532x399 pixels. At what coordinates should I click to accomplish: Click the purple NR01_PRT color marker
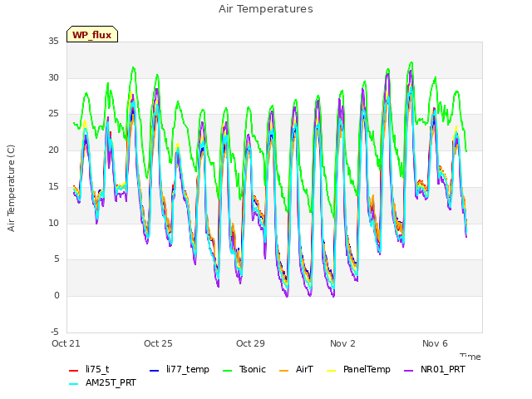pos(408,371)
